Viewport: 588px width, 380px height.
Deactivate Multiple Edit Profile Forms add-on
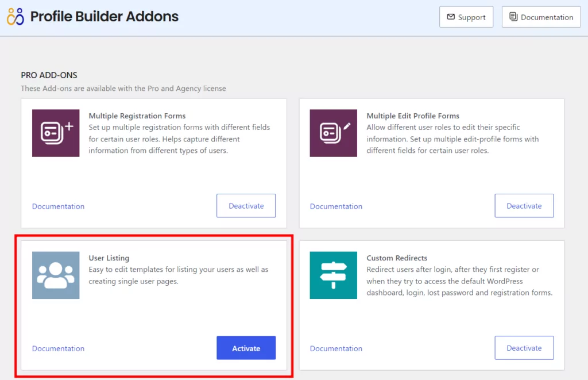point(524,206)
